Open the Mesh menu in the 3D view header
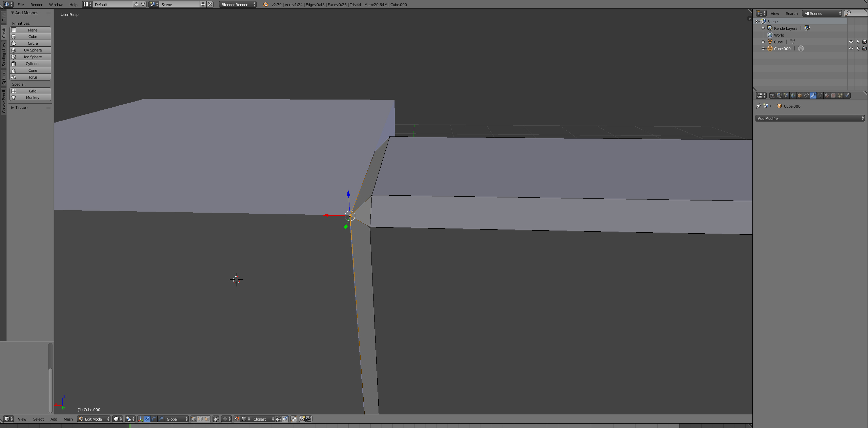The width and height of the screenshot is (868, 428). click(x=68, y=419)
